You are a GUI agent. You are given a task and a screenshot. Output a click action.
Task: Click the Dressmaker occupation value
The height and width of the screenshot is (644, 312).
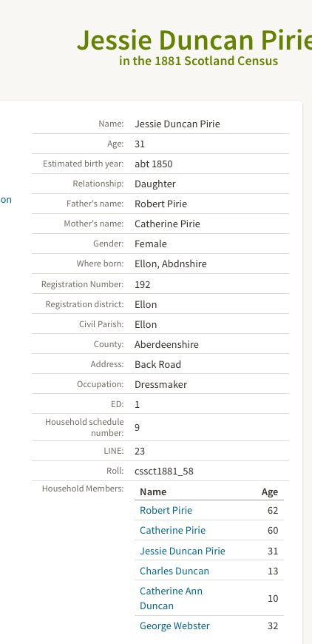click(160, 384)
